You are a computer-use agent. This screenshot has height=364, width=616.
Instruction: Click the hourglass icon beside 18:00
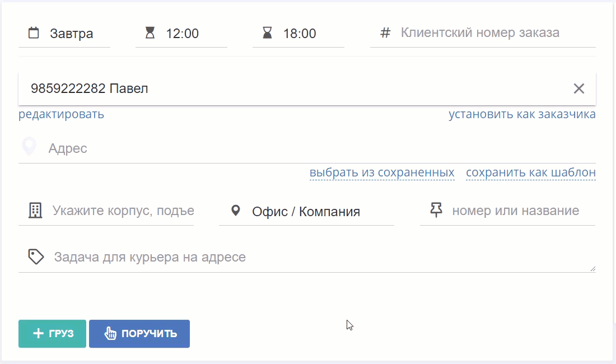tap(267, 32)
